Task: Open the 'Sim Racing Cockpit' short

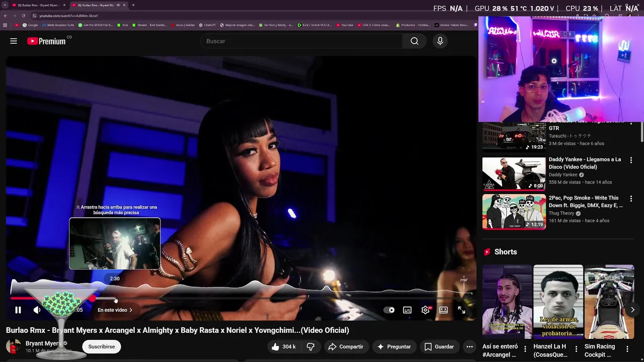Action: click(609, 302)
